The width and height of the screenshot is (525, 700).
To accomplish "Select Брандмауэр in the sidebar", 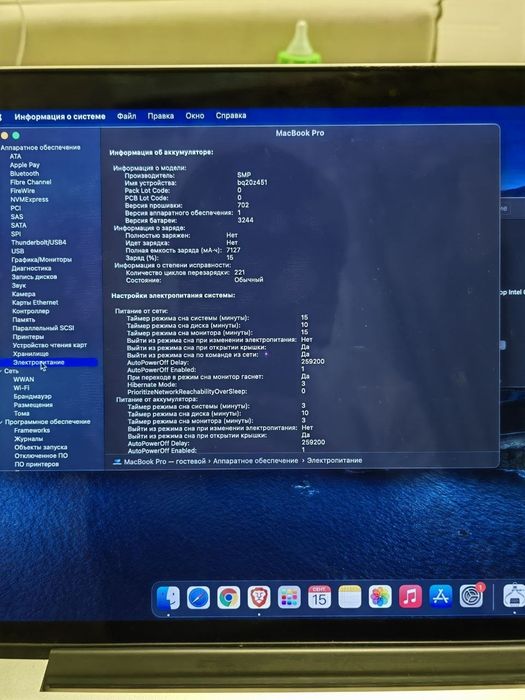I will 33,396.
